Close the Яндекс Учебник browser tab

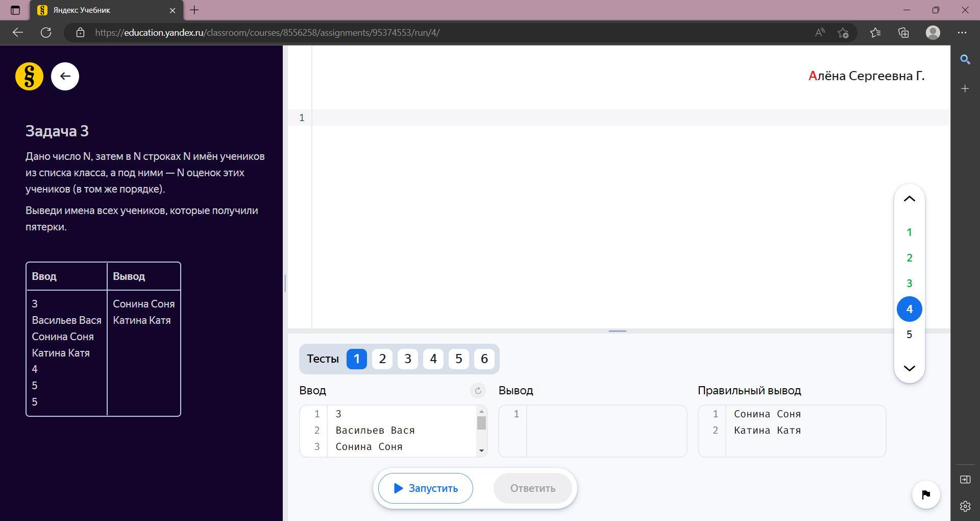click(x=173, y=10)
